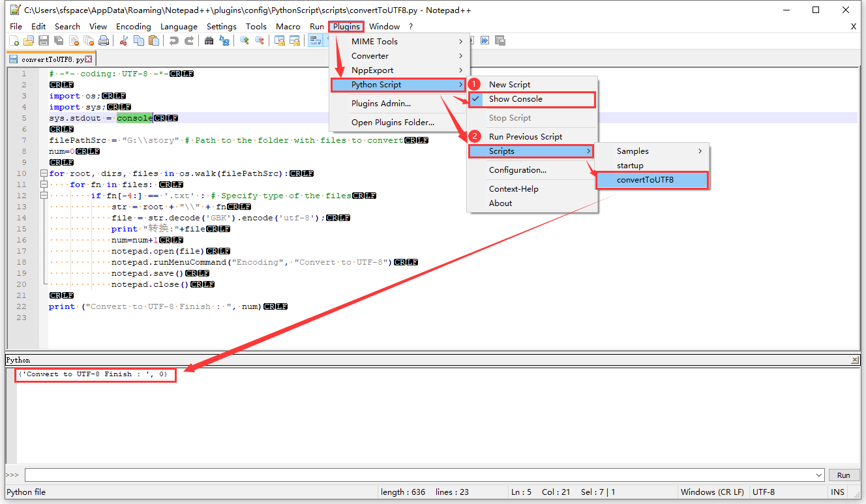866x504 pixels.
Task: Open Configuration... in Python Script menu
Action: (531, 170)
